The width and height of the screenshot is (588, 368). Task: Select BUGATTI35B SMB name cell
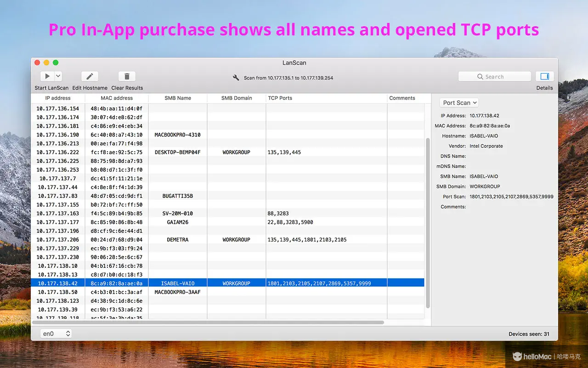tap(178, 196)
